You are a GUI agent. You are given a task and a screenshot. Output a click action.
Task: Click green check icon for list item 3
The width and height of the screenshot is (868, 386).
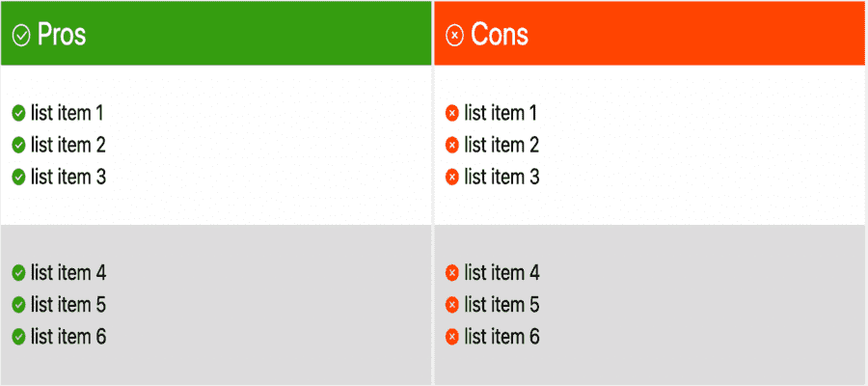click(18, 178)
